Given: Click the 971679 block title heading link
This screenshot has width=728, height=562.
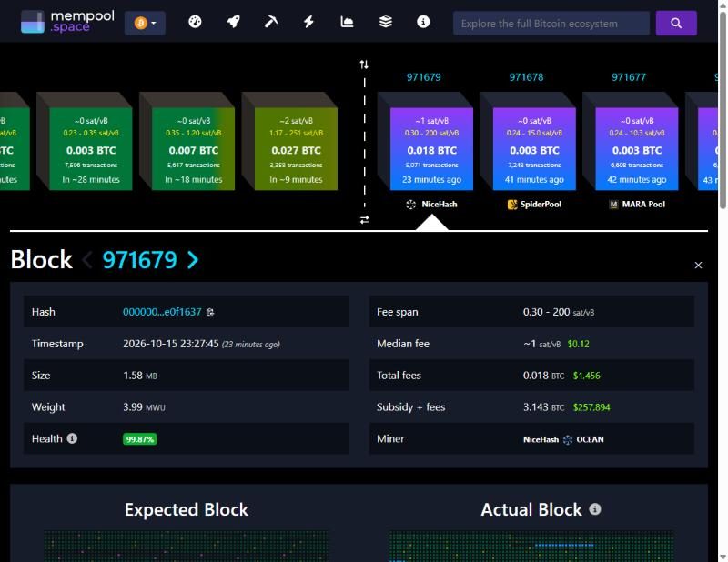Looking at the screenshot, I should pyautogui.click(x=140, y=260).
